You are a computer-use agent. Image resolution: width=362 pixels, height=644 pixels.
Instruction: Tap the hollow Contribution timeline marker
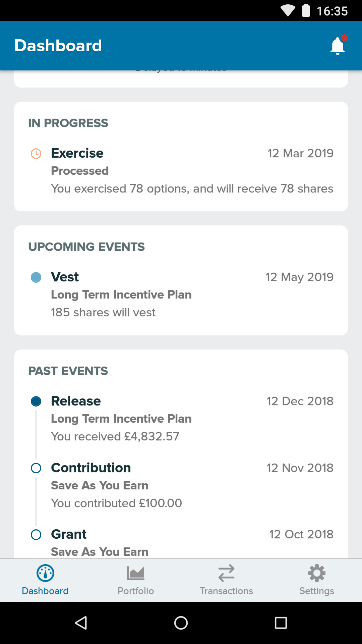tap(36, 468)
